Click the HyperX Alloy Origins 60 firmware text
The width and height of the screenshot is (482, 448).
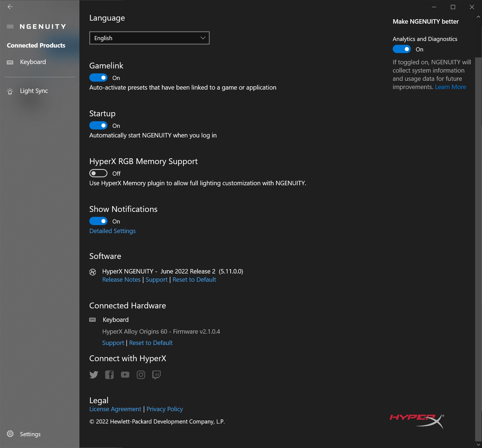coord(161,331)
